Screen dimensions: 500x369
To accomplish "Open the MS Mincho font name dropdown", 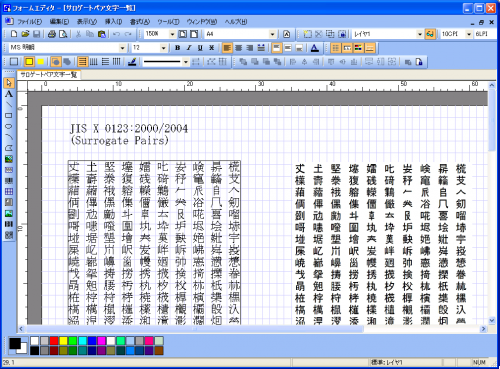I will point(122,48).
